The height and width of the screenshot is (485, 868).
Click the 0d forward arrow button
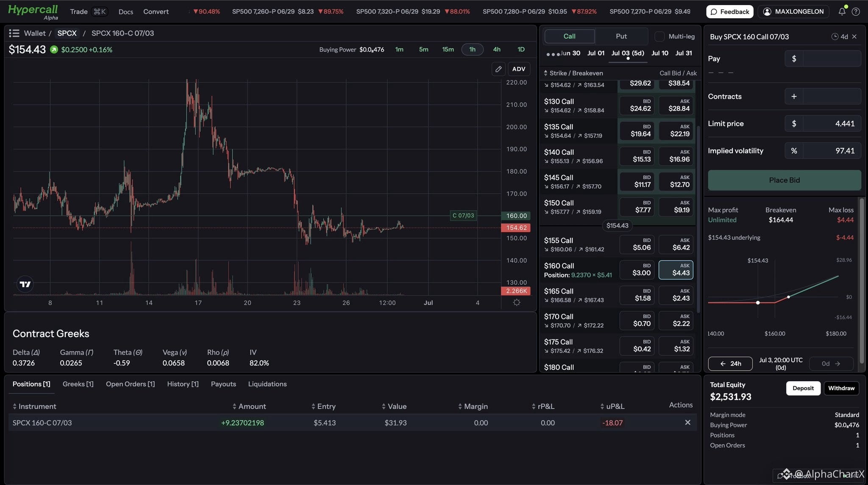831,363
